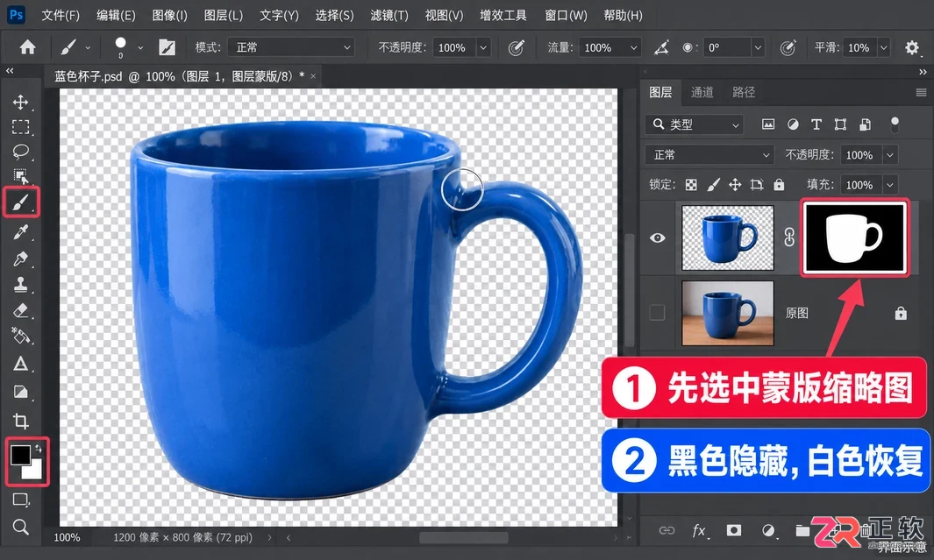Filter layers by pixel layer icon
The height and width of the screenshot is (560, 934).
point(768,124)
